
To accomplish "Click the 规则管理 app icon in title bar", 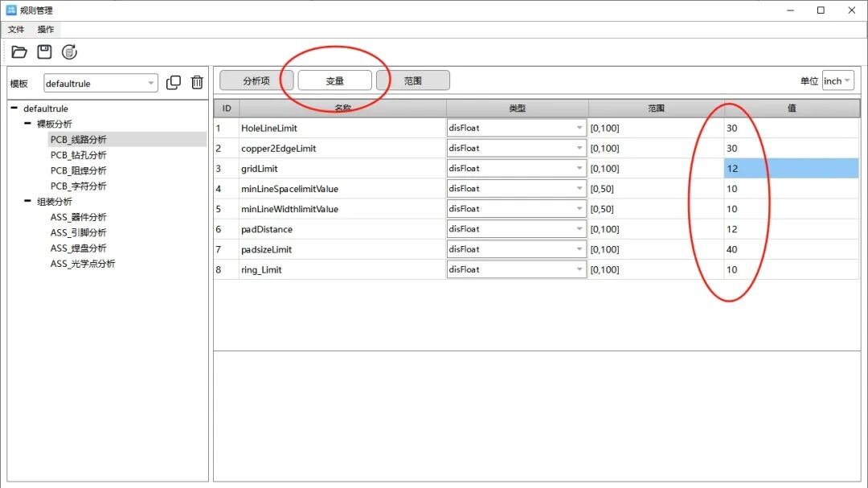I will tap(11, 10).
